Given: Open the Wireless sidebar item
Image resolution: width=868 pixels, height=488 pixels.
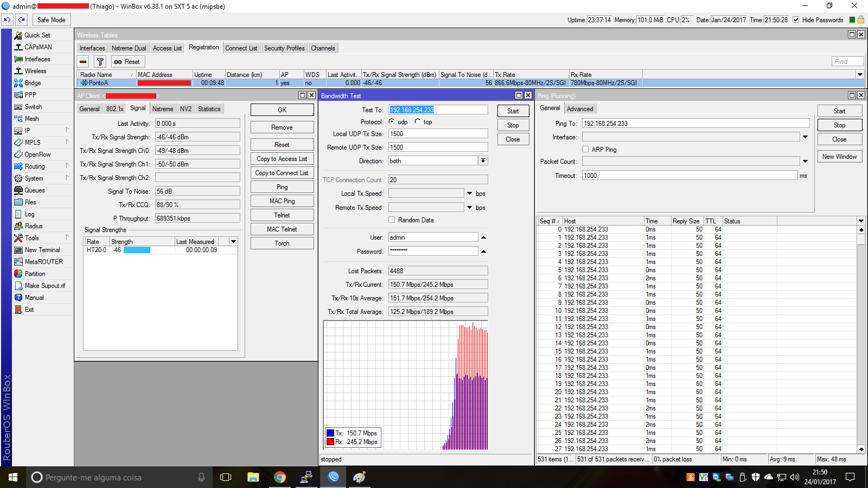Looking at the screenshot, I should (x=35, y=71).
